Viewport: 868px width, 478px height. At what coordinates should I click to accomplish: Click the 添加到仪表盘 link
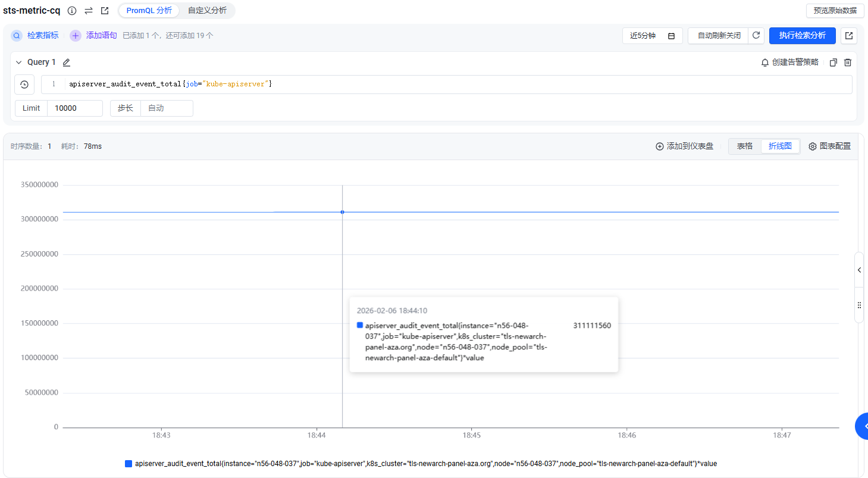[x=690, y=146]
